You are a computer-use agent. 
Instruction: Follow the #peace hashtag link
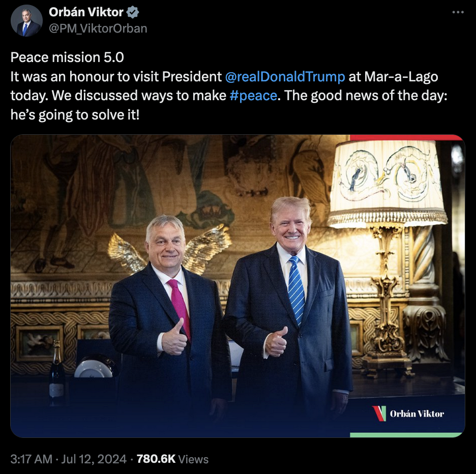tap(253, 96)
